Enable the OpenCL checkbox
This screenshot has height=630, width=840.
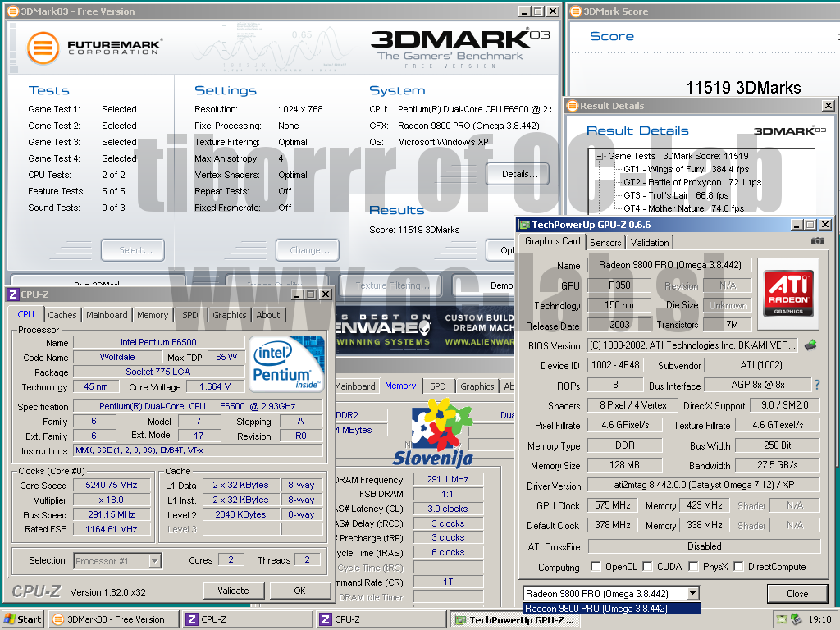pos(596,566)
